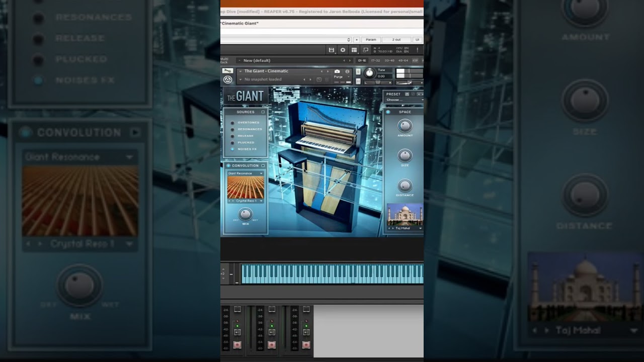This screenshot has width=644, height=362.
Task: Click the round NI logo under the wrench
Action: (x=228, y=79)
